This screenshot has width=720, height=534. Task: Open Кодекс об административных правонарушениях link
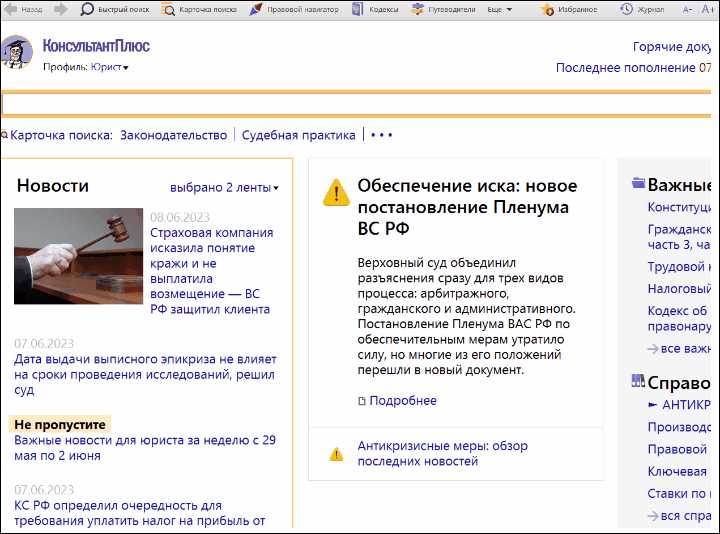pyautogui.click(x=679, y=318)
